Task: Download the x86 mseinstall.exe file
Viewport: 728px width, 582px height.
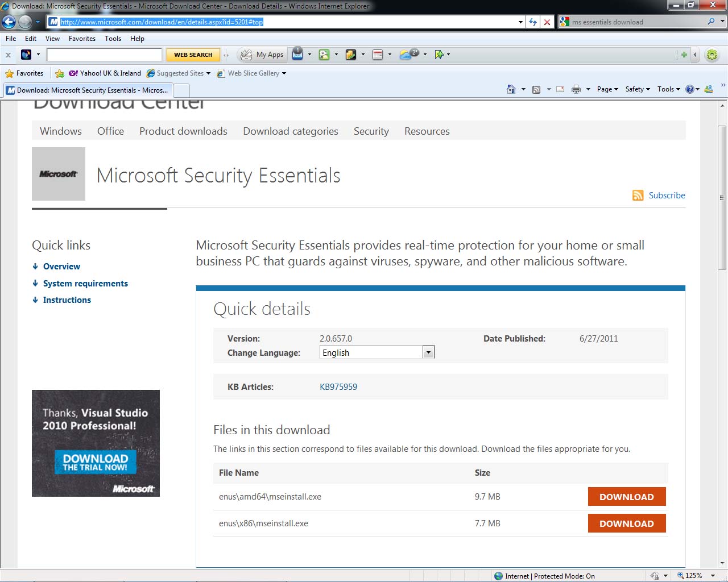Action: [x=627, y=523]
